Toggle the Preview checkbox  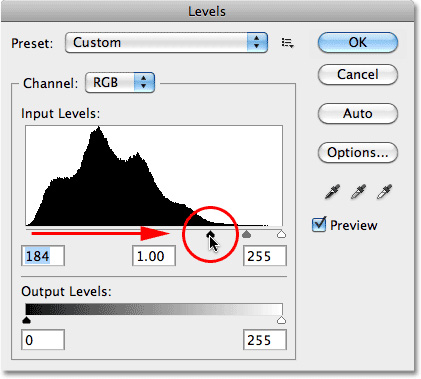click(319, 225)
